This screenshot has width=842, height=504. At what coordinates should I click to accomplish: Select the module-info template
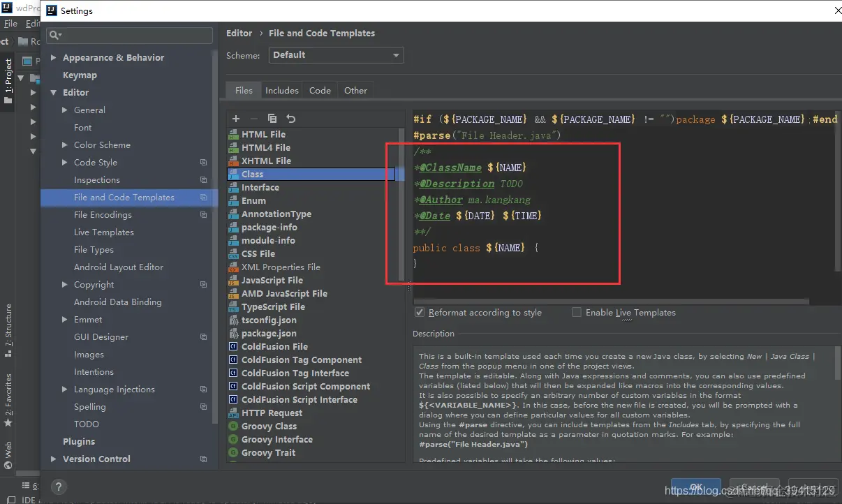pos(268,241)
